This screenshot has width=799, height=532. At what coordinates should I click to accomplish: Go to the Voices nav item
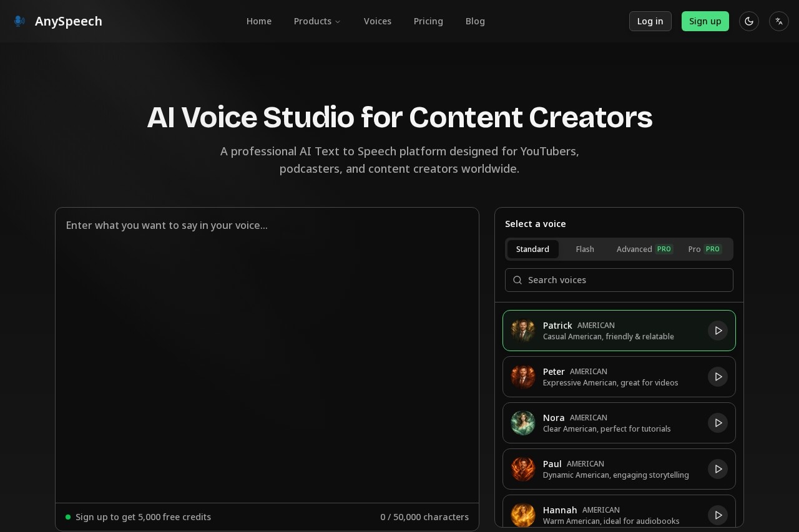pyautogui.click(x=378, y=21)
